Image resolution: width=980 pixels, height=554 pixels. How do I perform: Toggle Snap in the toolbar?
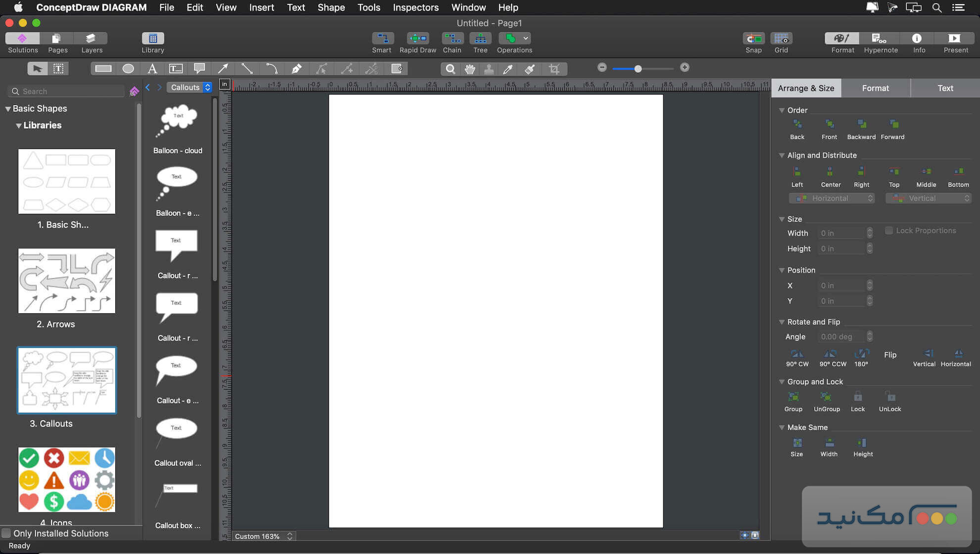click(x=753, y=42)
